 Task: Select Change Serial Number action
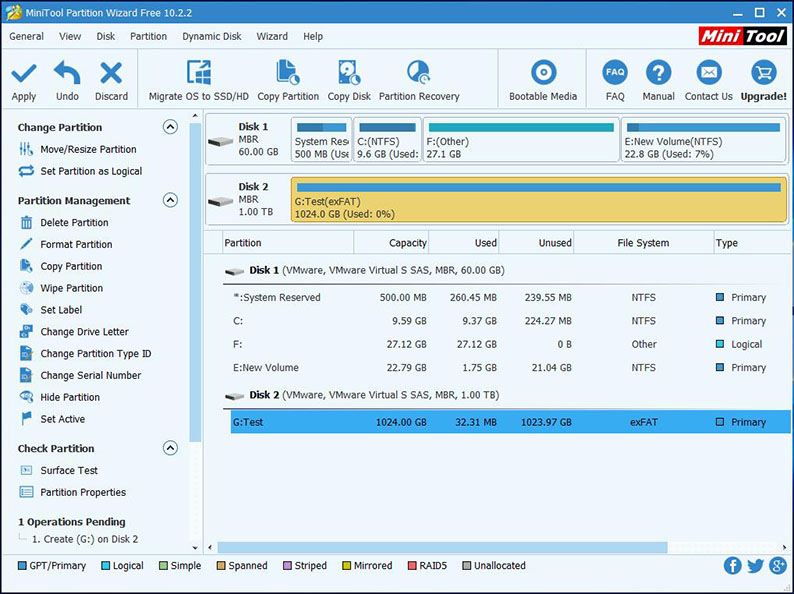coord(80,375)
